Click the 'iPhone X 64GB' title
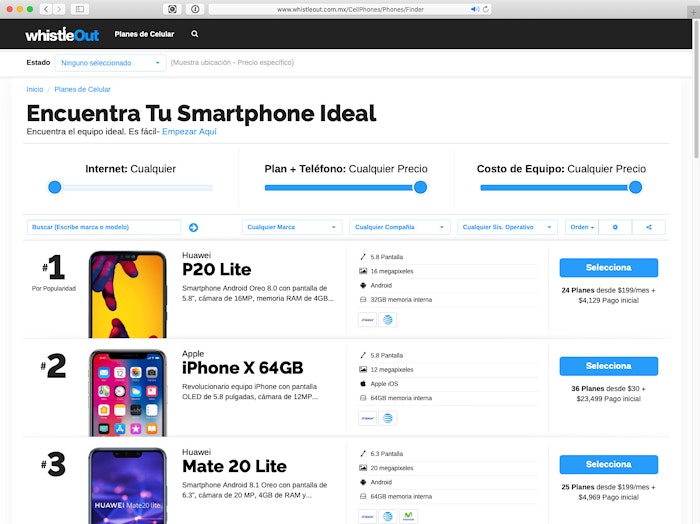700x524 pixels. click(242, 368)
